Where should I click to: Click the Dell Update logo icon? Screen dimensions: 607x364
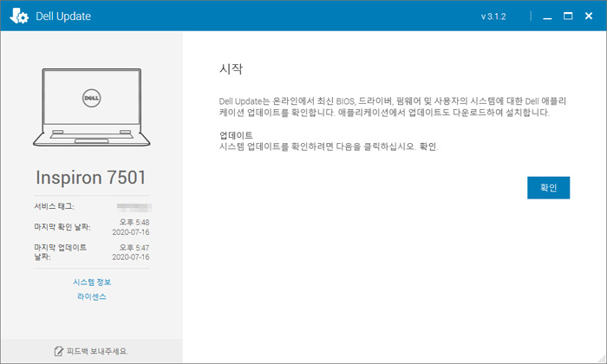click(19, 16)
